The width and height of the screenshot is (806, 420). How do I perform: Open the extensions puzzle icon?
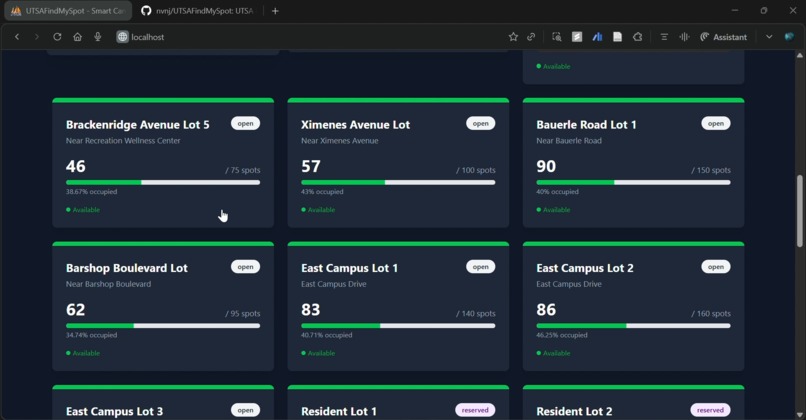click(x=637, y=37)
